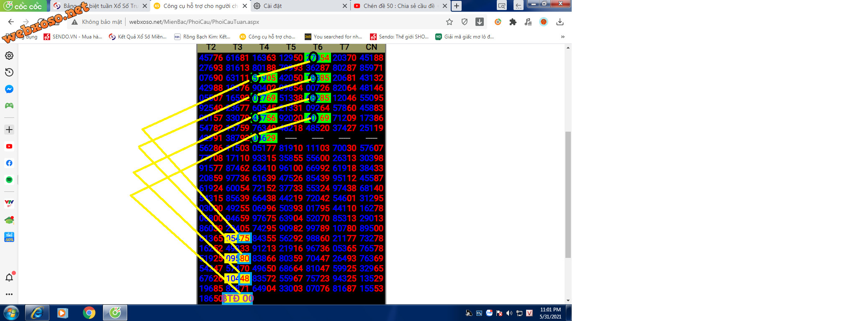This screenshot has height=321, width=868.
Task: Open the Windows Start menu
Action: tap(11, 313)
